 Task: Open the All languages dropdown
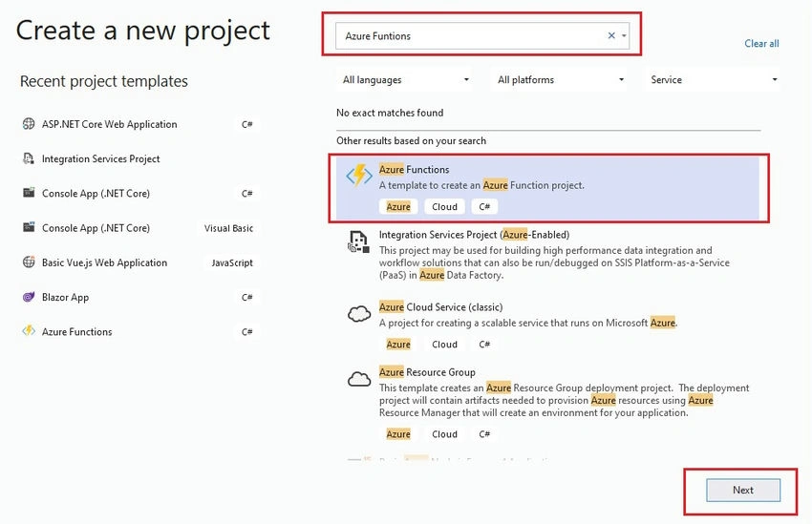click(x=404, y=79)
